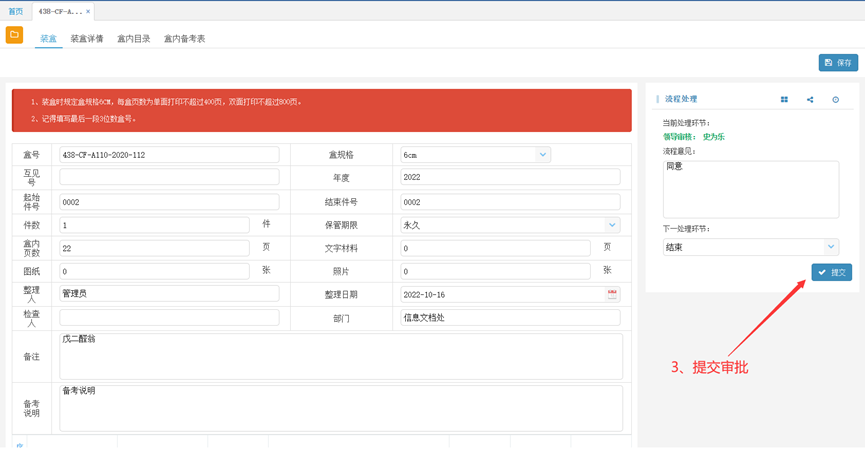Click the 年度 field showing 2022
Image resolution: width=865 pixels, height=449 pixels.
(510, 177)
